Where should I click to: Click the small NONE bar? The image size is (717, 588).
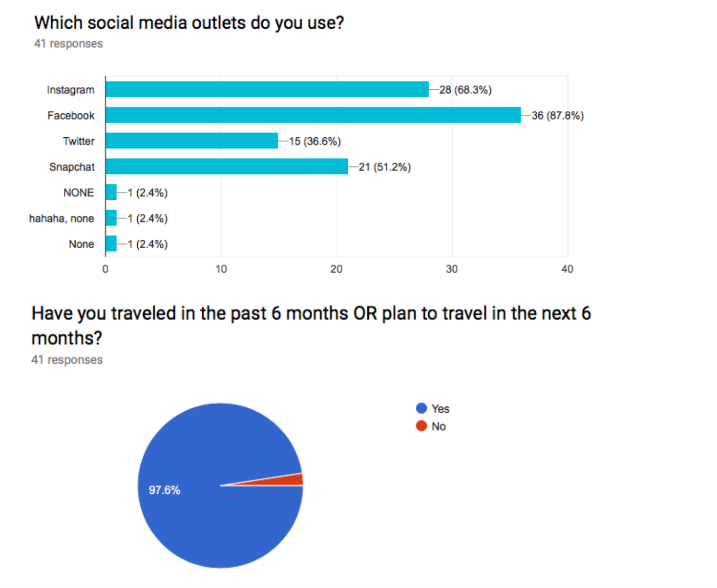[x=111, y=192]
